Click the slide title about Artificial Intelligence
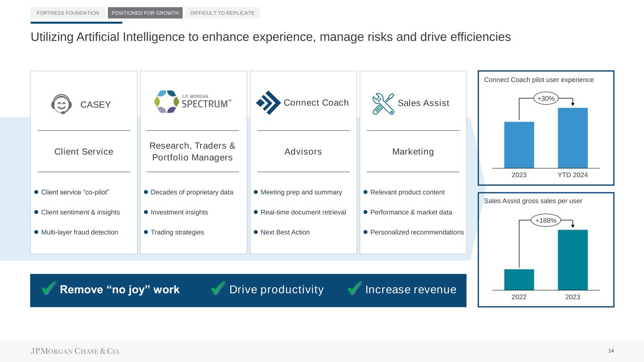This screenshot has width=644, height=362. (271, 37)
